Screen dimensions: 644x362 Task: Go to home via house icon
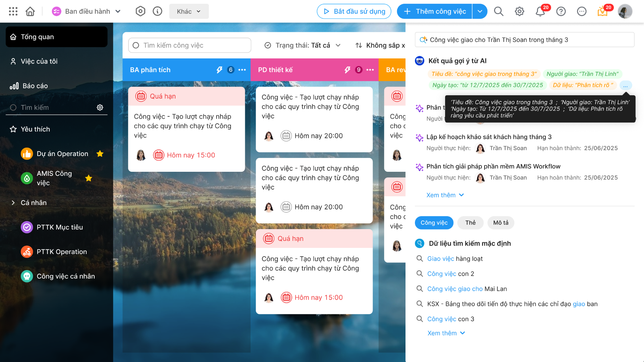pos(30,11)
